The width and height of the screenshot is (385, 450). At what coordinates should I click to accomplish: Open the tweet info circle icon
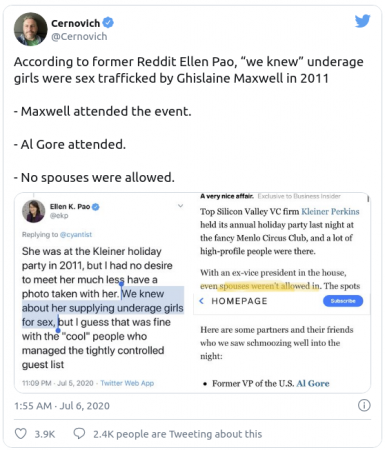[364, 405]
